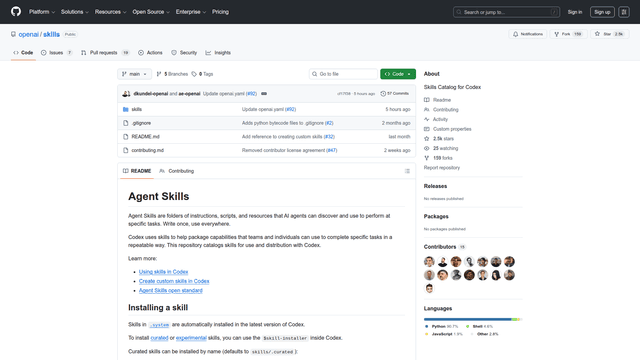The height and width of the screenshot is (360, 640).
Task: Open the green Code dropdown button
Action: pyautogui.click(x=398, y=74)
